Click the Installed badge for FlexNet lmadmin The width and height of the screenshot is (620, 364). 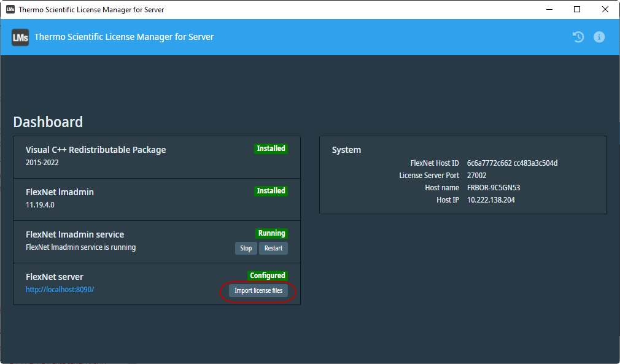click(x=271, y=191)
